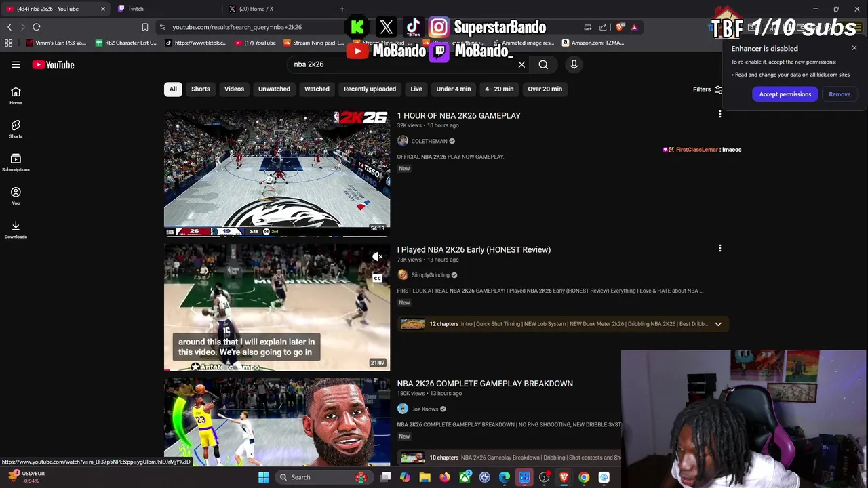Click Accept permissions in Enhancer popup
Viewport: 868px width, 488px height.
pos(785,94)
